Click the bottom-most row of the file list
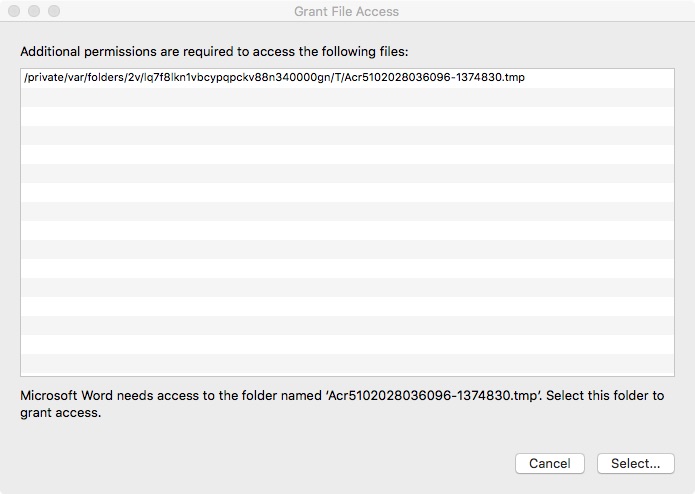695x494 pixels. [348, 365]
